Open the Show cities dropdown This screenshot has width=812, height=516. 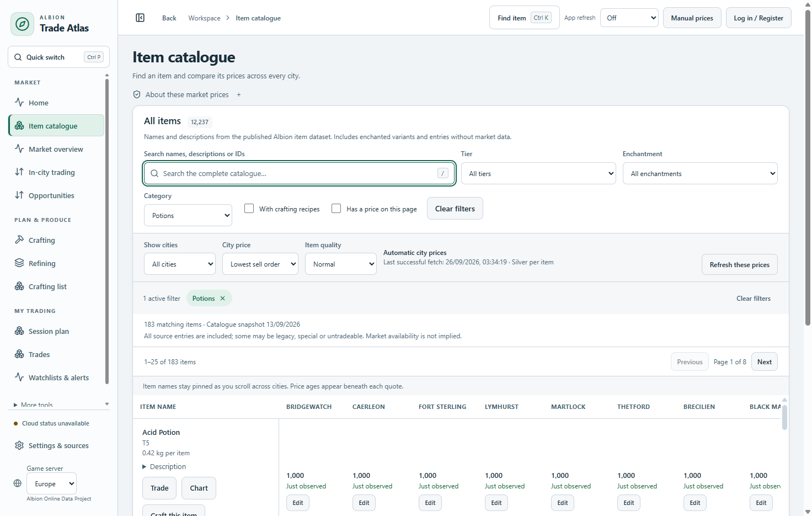180,264
